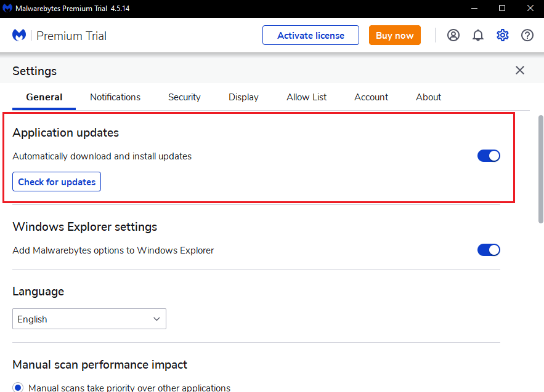Open the account profile icon

pos(453,35)
